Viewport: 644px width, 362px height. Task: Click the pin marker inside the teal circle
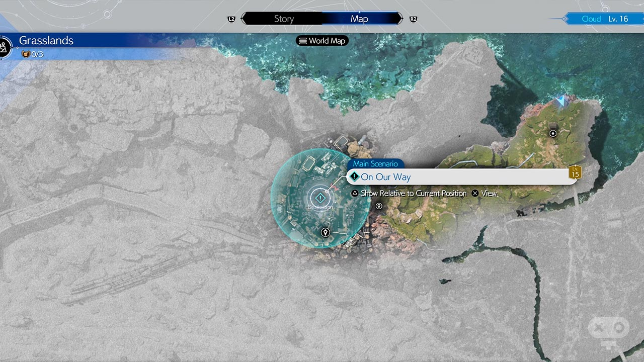[x=326, y=232]
